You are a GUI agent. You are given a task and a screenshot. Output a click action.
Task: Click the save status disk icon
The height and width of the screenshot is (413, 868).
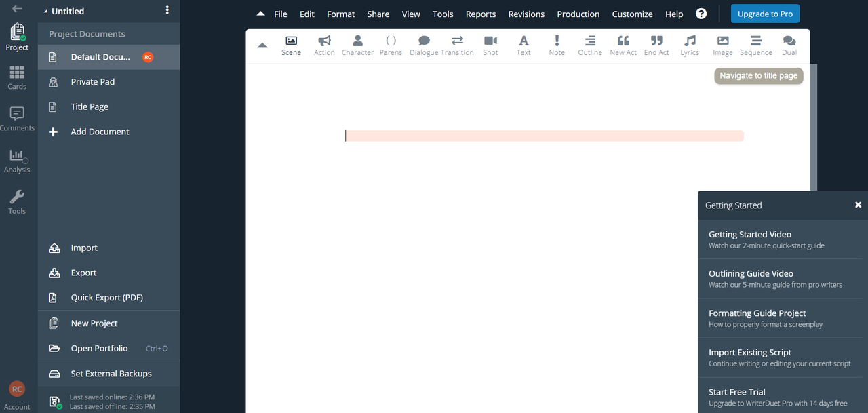click(55, 401)
